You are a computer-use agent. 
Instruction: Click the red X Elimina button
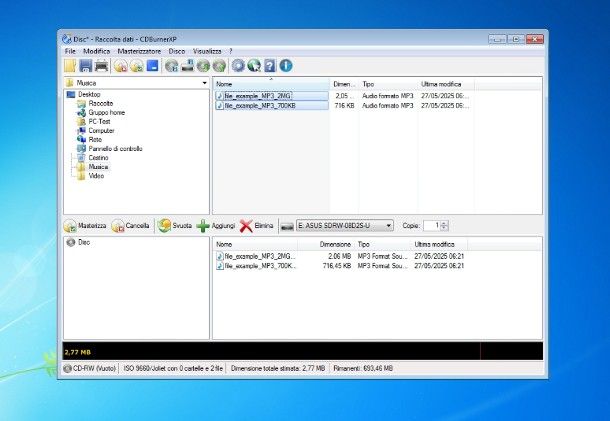coord(256,226)
